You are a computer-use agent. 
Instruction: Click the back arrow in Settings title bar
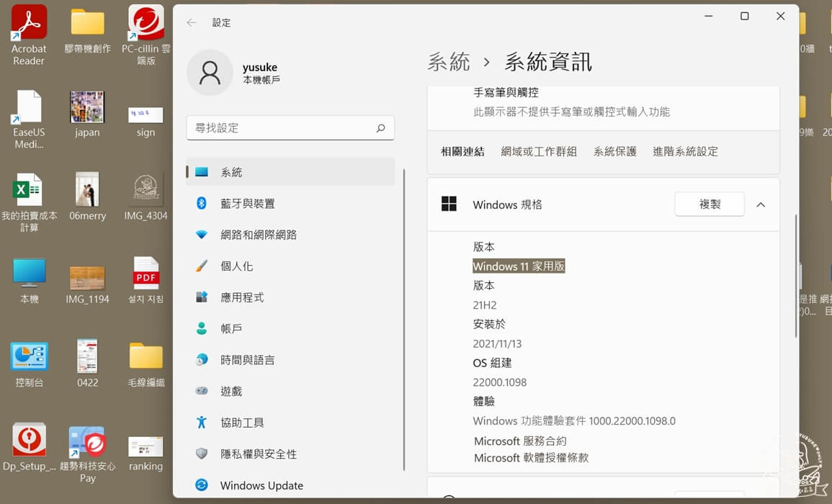191,22
